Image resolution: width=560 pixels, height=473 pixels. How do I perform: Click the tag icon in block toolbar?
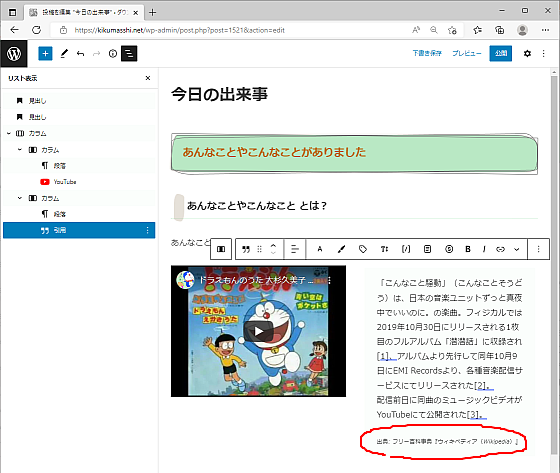click(362, 249)
